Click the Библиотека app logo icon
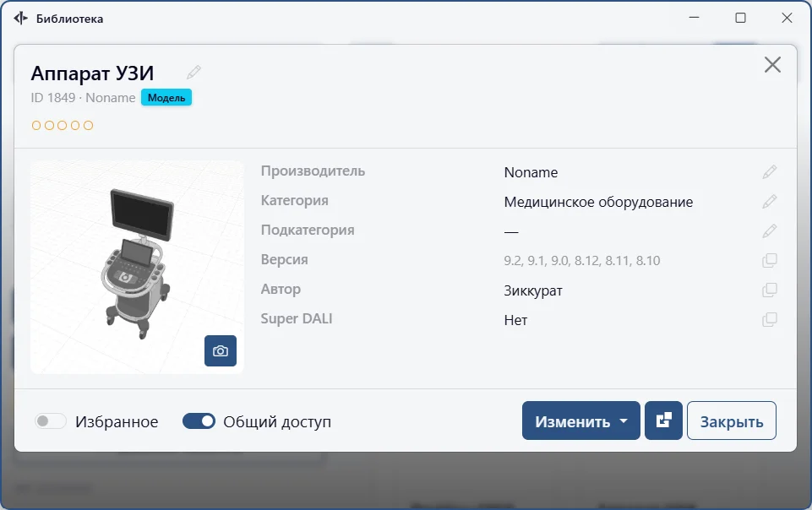 (21, 19)
